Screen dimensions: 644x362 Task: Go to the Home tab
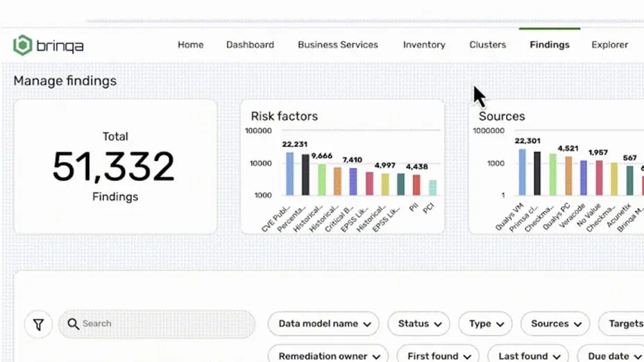(x=191, y=45)
